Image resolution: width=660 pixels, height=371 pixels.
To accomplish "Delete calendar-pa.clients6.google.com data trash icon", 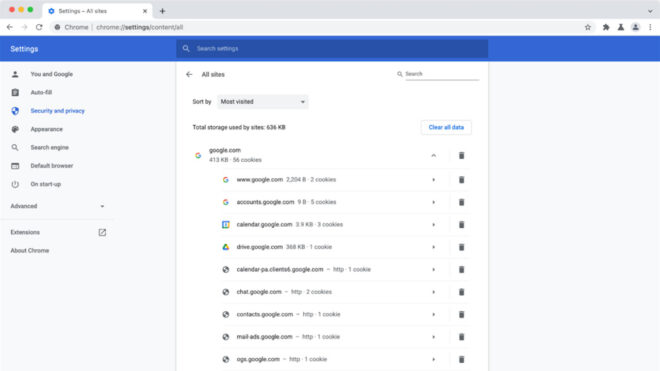I will coord(461,270).
